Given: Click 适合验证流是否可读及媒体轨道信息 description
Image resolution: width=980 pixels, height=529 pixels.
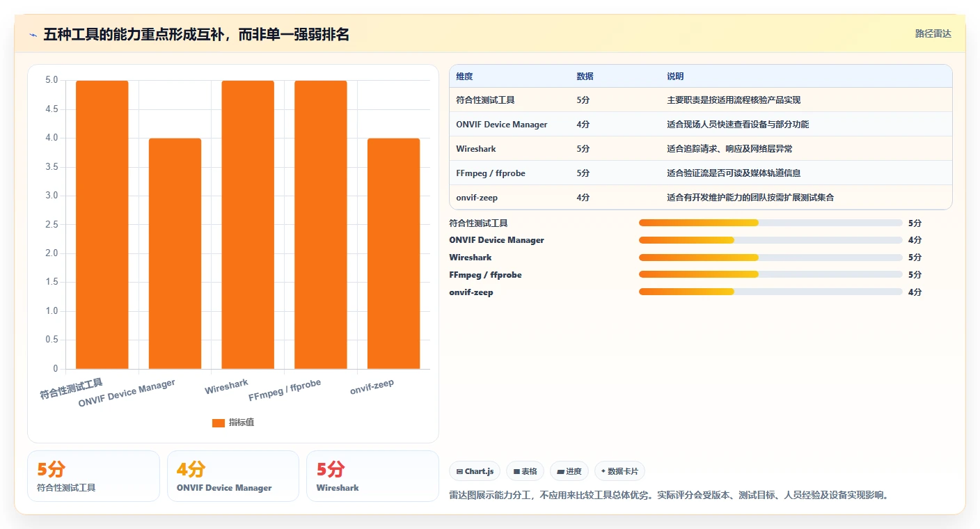Looking at the screenshot, I should coord(734,173).
